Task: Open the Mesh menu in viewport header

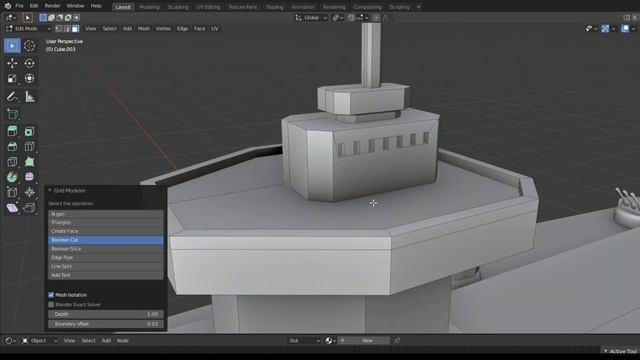Action: click(x=144, y=29)
